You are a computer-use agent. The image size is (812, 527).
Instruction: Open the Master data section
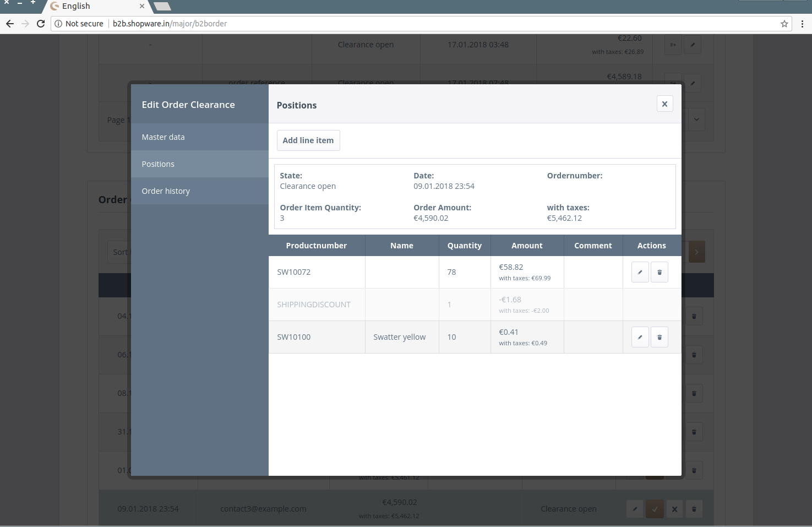pos(163,137)
